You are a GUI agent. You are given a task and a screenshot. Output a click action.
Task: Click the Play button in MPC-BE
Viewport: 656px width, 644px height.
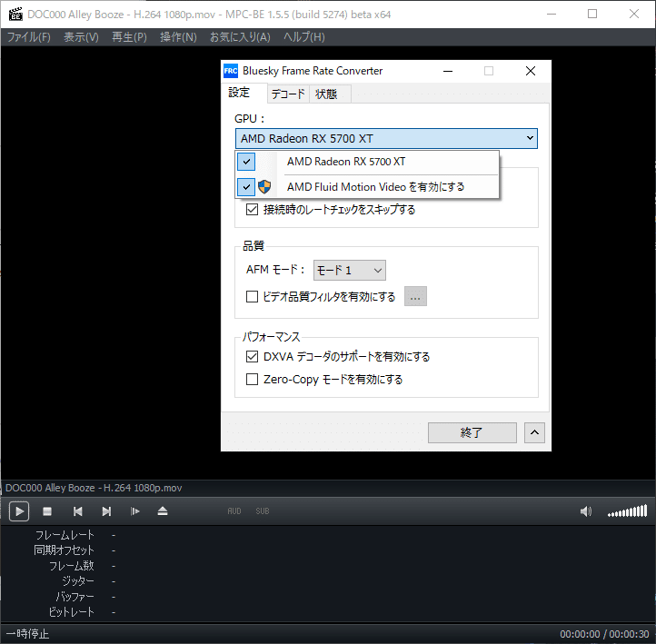pos(19,511)
